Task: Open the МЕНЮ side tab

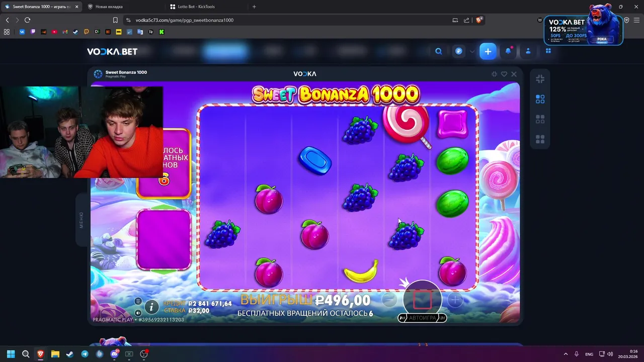Action: pos(81,220)
